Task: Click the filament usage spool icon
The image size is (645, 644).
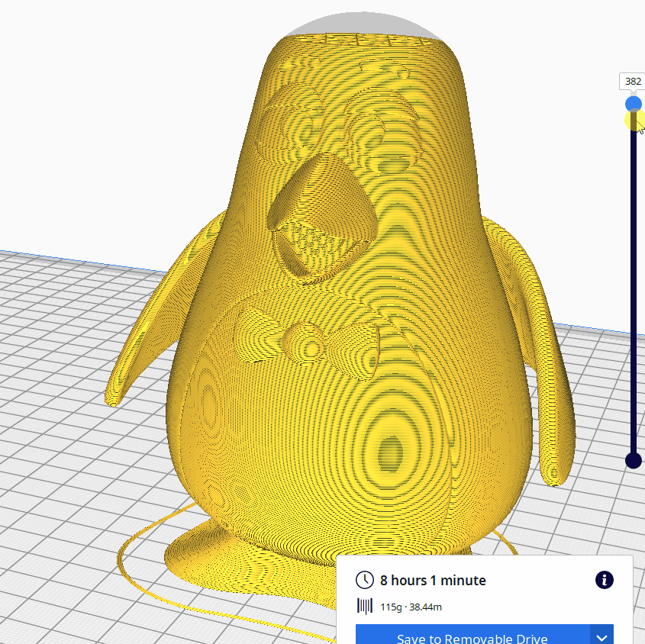Action: tap(364, 606)
